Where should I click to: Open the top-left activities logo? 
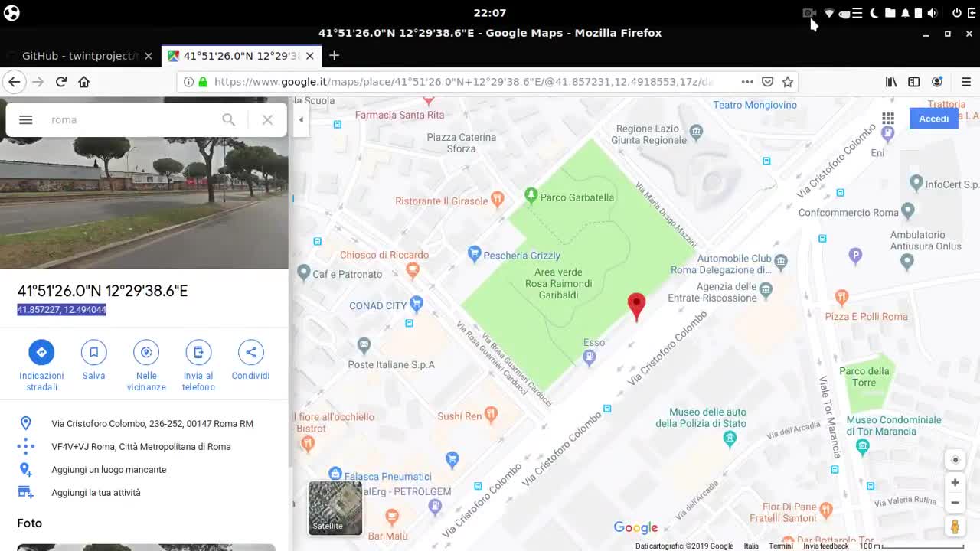pyautogui.click(x=11, y=12)
